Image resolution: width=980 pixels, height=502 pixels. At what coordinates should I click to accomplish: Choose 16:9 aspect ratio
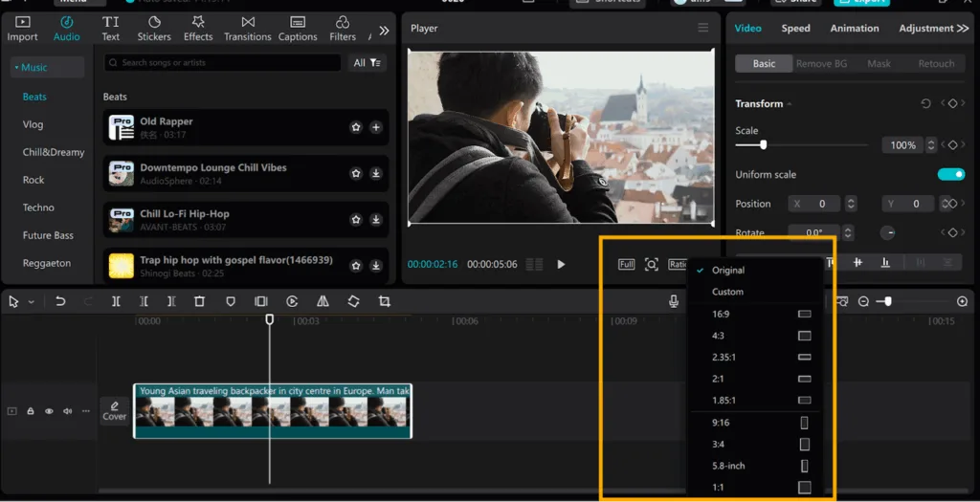(x=755, y=314)
